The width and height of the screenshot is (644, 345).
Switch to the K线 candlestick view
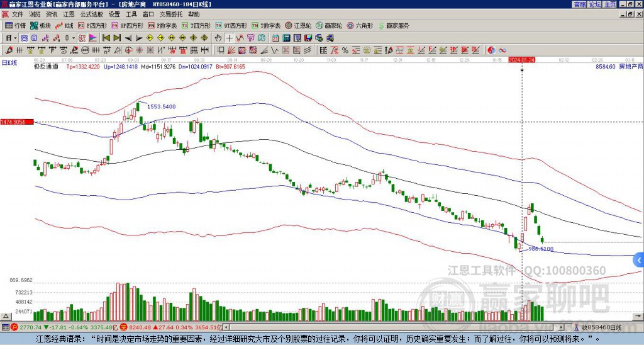coord(64,25)
